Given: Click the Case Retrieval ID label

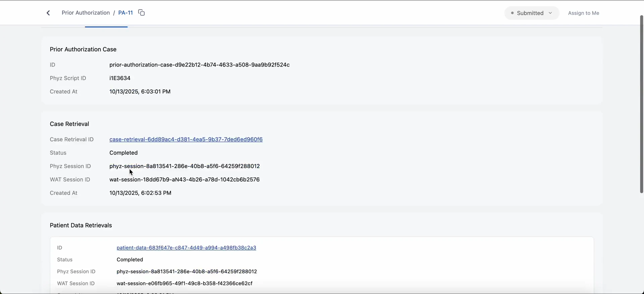Looking at the screenshot, I should pyautogui.click(x=72, y=139).
